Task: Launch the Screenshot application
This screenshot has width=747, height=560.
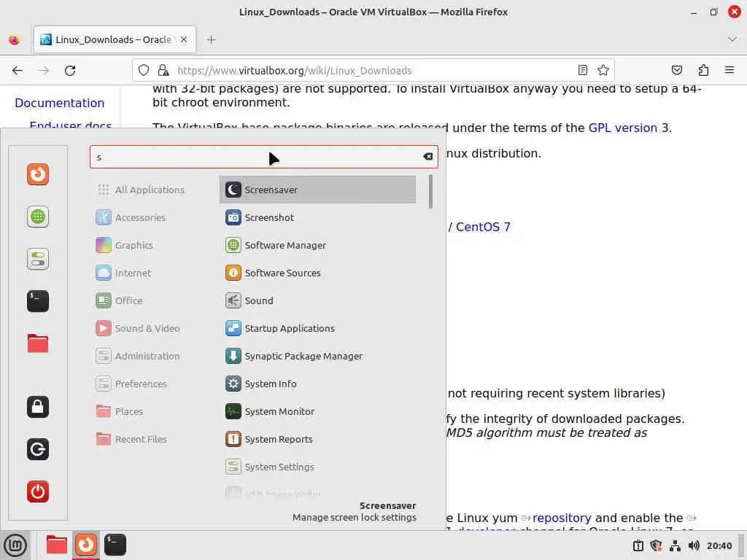Action: [317, 217]
